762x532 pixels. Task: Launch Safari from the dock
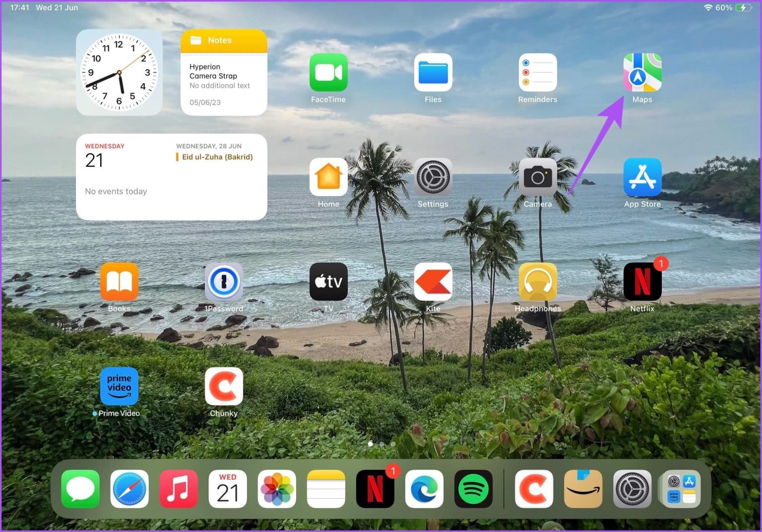tap(129, 489)
